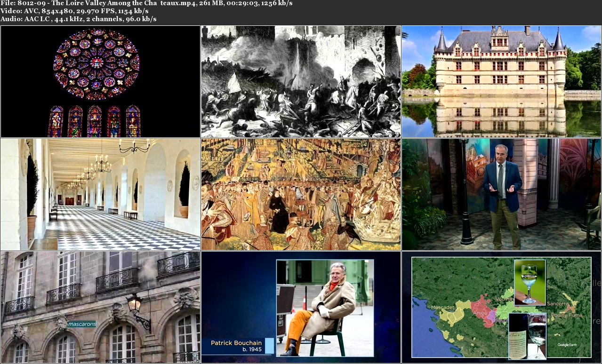This screenshot has width=602, height=364.
Task: Open the chateau reflected in water thumbnail
Action: 502,81
